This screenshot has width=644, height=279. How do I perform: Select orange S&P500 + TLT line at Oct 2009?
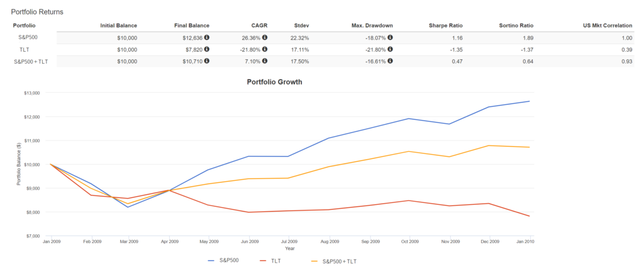pos(409,151)
